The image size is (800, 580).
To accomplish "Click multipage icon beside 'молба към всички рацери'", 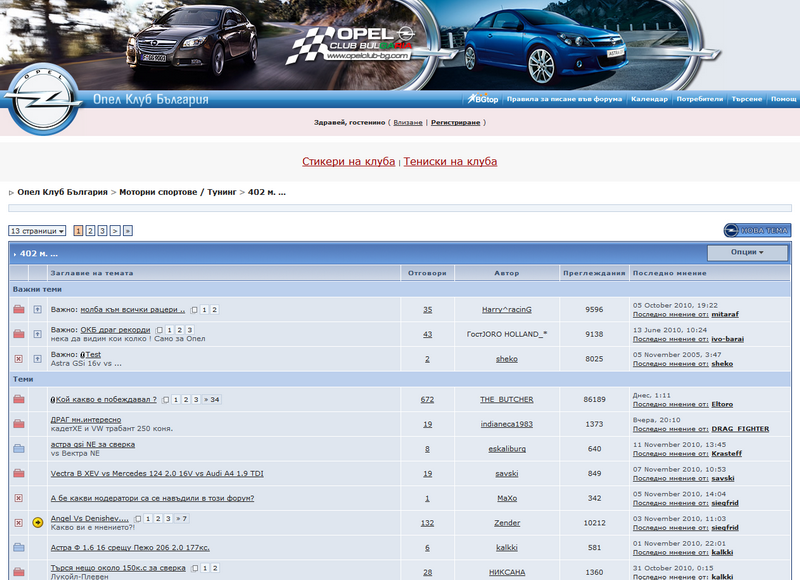I will click(x=194, y=310).
